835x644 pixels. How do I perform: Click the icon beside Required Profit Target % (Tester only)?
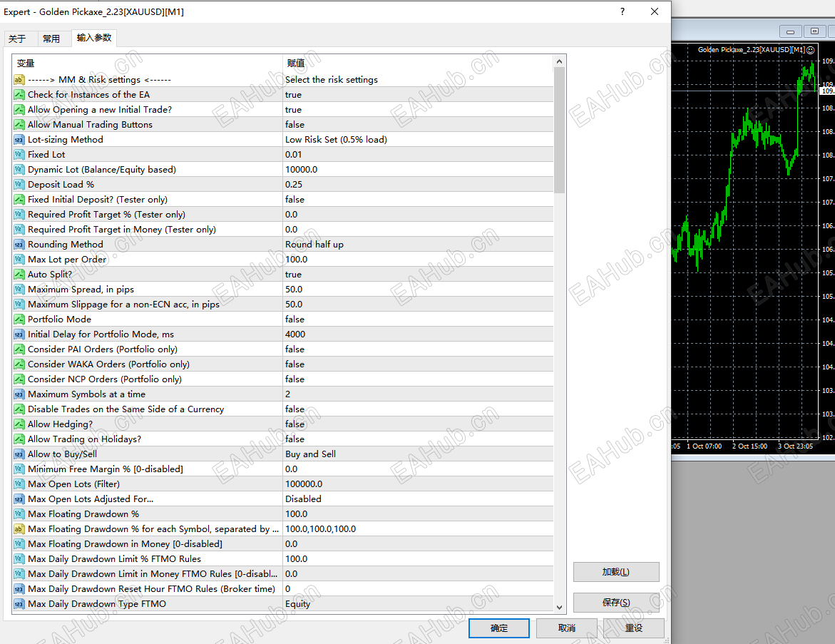19,215
